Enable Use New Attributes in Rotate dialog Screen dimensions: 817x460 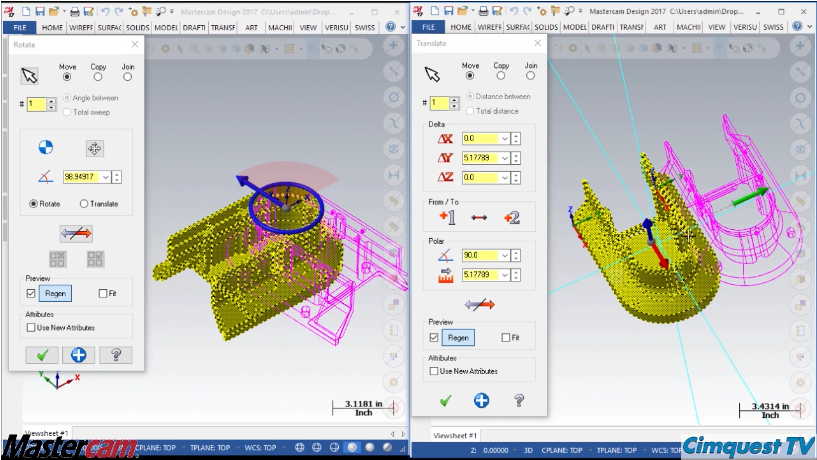pos(31,328)
